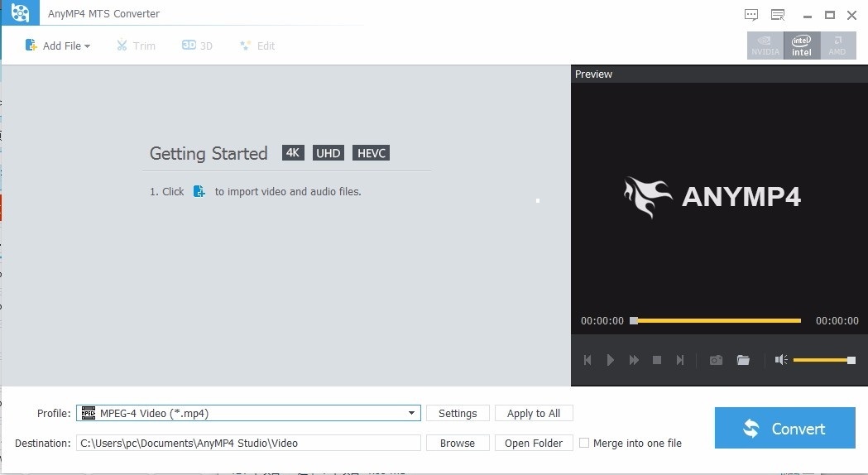This screenshot has height=475, width=868.
Task: Open the feedback chat bubble icon
Action: coord(751,15)
